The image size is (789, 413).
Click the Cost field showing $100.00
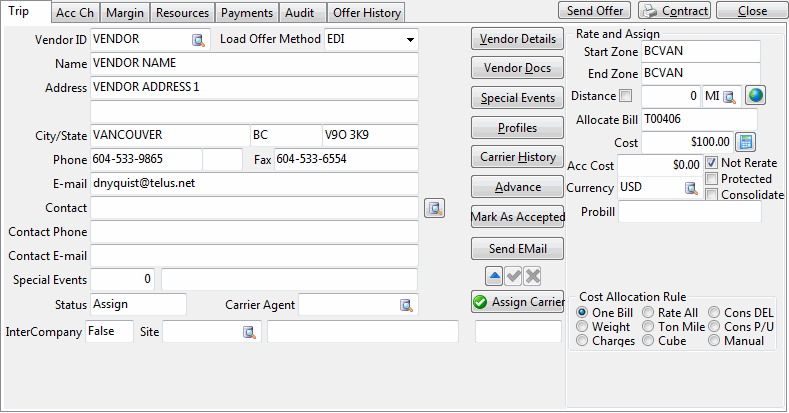pos(687,142)
